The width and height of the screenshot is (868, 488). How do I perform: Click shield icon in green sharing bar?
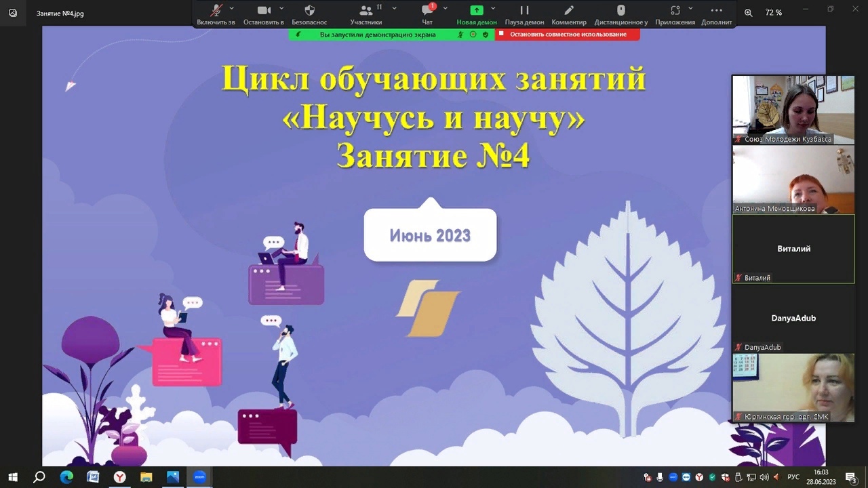(x=486, y=34)
